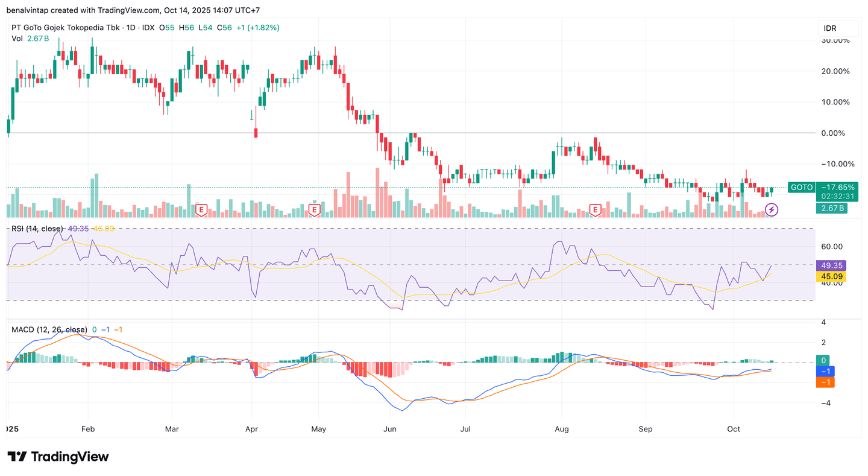Click the TradingView logo at bottom left
This screenshot has height=476, width=868.
pos(58,457)
